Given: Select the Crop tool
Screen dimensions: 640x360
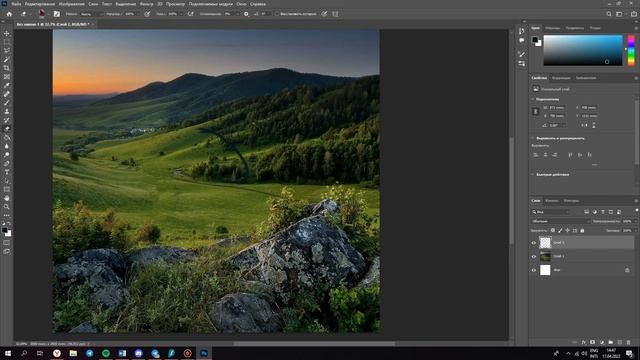Looking at the screenshot, I should click(x=7, y=68).
